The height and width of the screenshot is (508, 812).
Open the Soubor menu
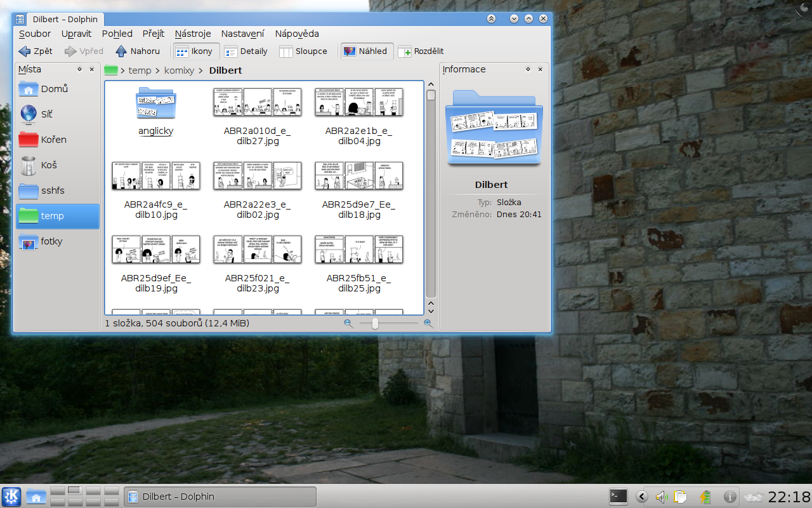(35, 34)
